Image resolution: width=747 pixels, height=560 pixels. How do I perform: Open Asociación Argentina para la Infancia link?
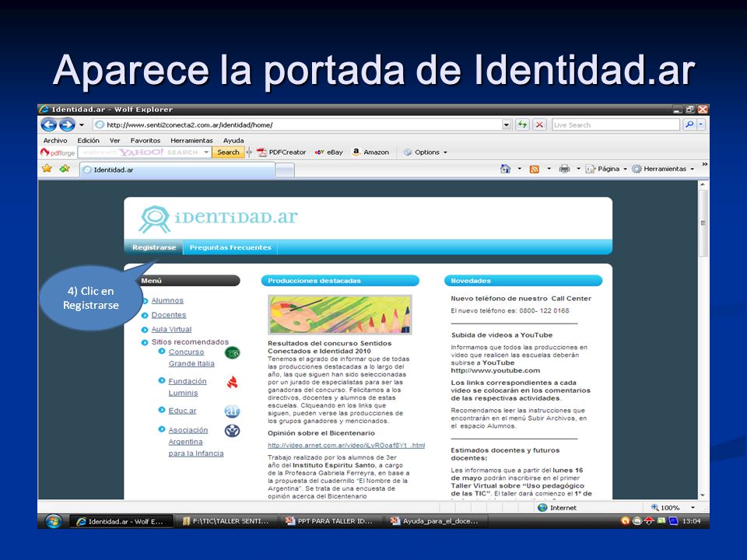pyautogui.click(x=196, y=442)
